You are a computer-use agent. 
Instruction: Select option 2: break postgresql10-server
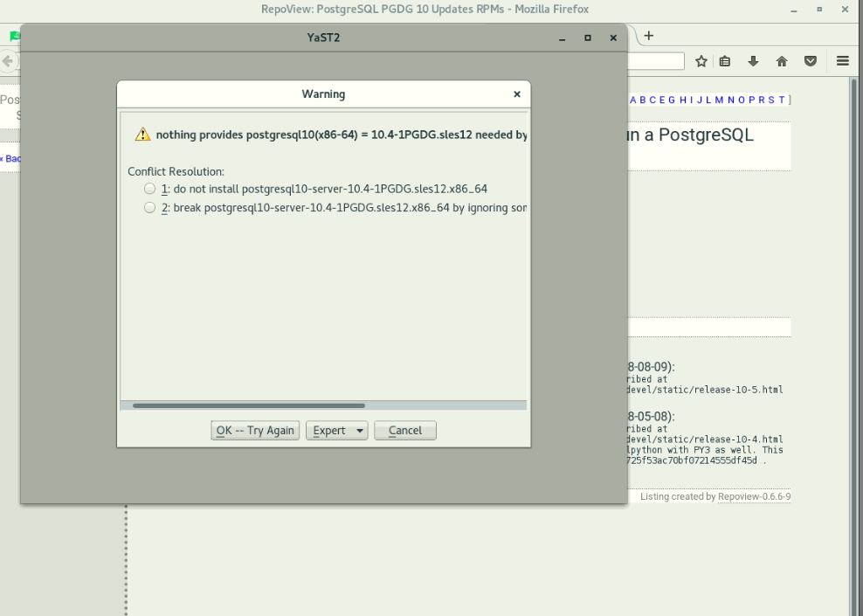(150, 208)
